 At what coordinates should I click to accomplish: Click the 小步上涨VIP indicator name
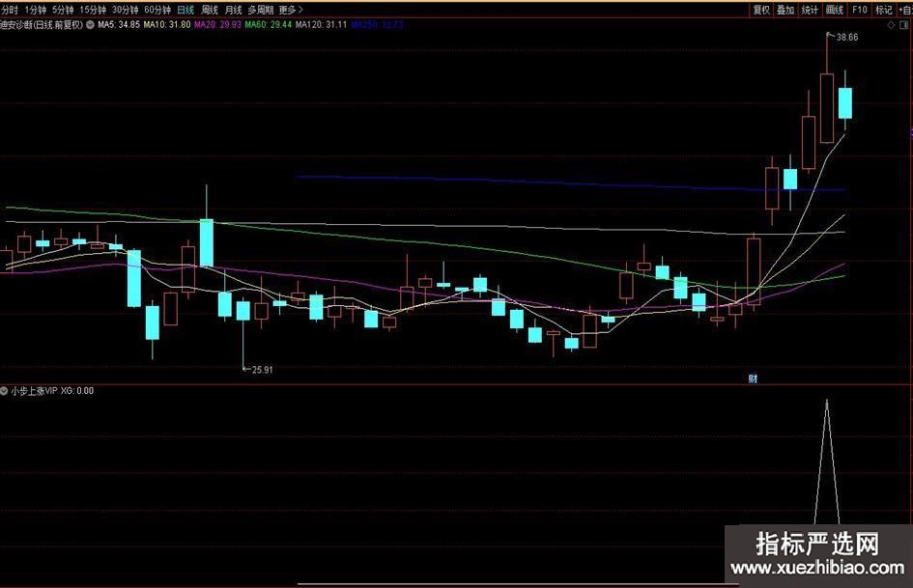[35, 391]
